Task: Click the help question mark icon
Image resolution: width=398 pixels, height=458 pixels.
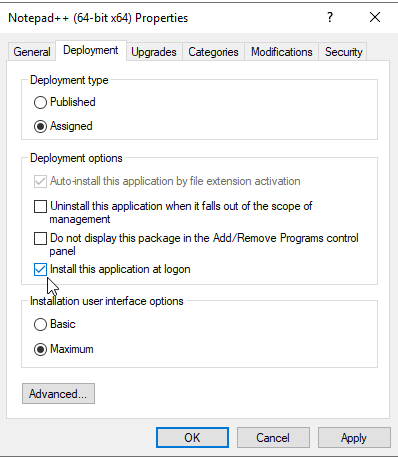Action: 330,17
